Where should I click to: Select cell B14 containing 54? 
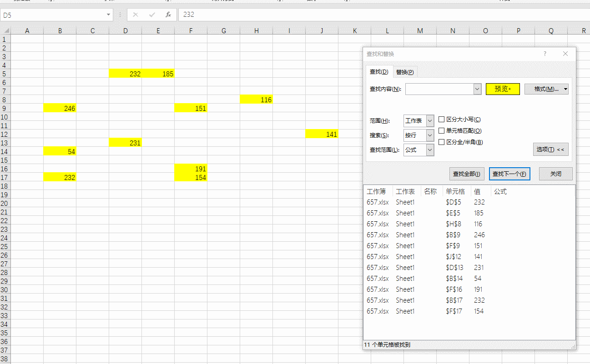(60, 151)
